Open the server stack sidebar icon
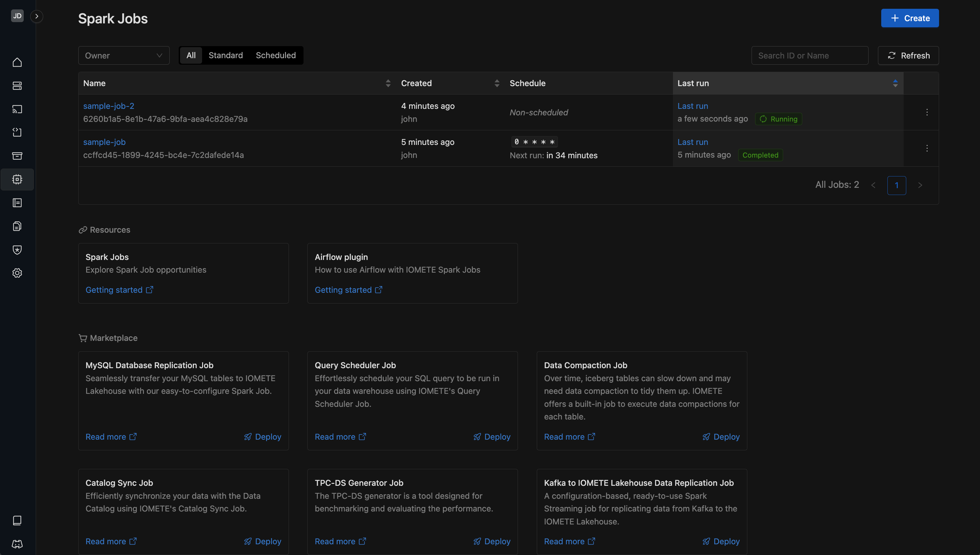The image size is (980, 555). tap(17, 86)
